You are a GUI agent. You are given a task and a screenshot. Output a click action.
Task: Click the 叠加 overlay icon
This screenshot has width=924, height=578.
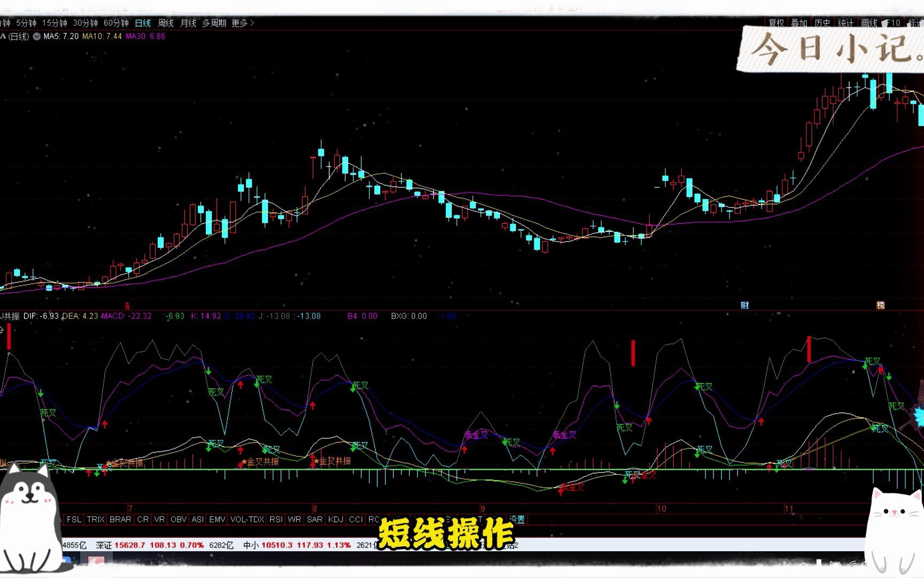[799, 24]
